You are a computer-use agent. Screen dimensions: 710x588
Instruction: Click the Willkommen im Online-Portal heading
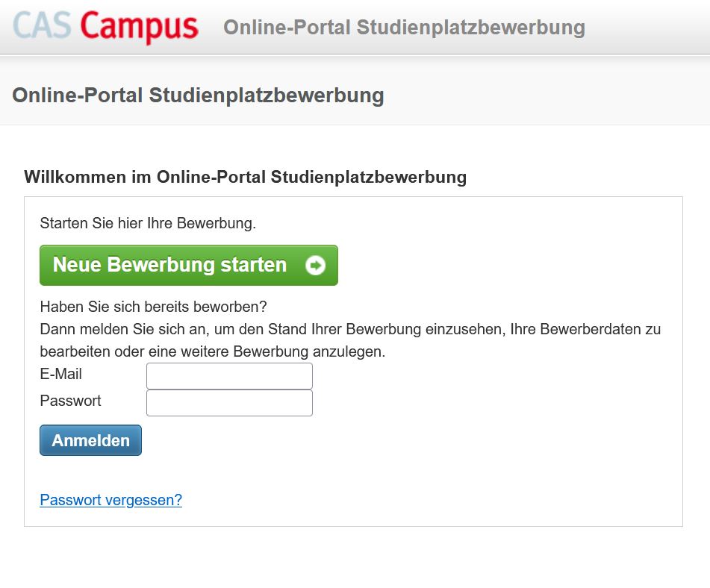click(245, 177)
